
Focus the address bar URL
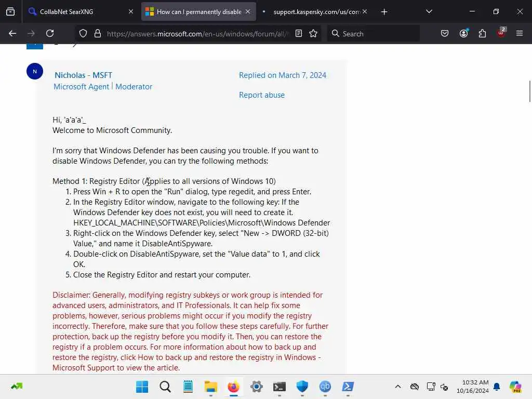(x=198, y=34)
